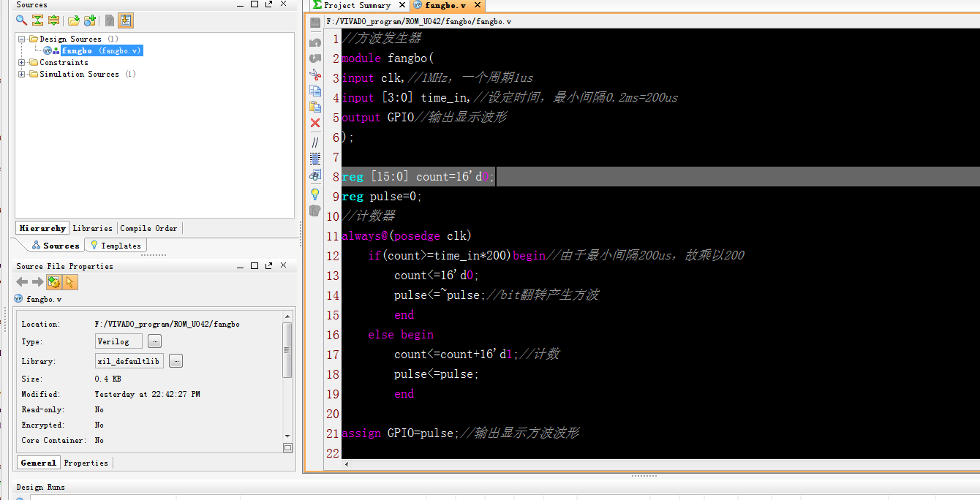The height and width of the screenshot is (500, 980).
Task: Open the Compile Order tab
Action: [x=148, y=228]
